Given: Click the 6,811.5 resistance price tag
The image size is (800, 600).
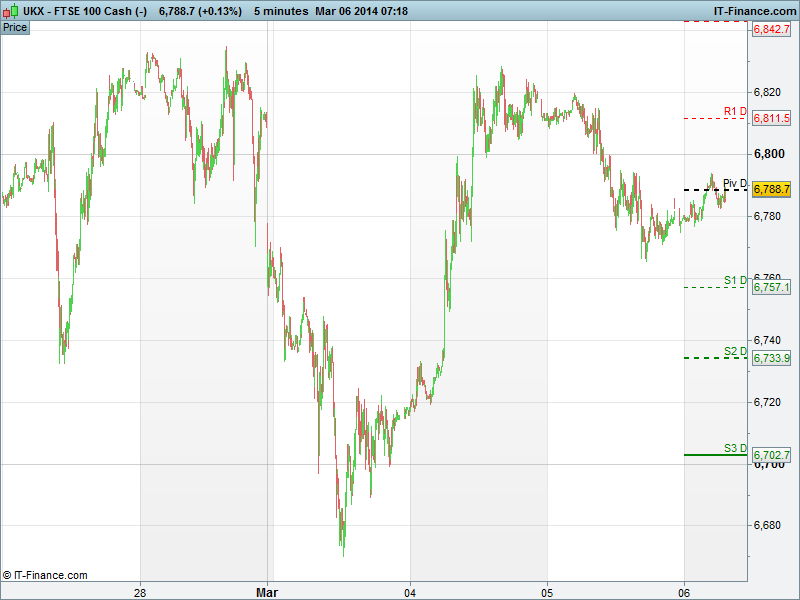Looking at the screenshot, I should click(x=771, y=118).
